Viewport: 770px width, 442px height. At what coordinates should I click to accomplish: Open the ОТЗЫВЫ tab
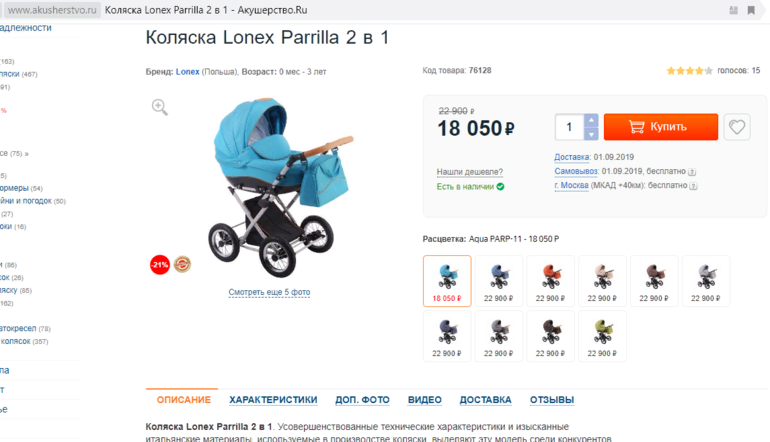pyautogui.click(x=551, y=400)
